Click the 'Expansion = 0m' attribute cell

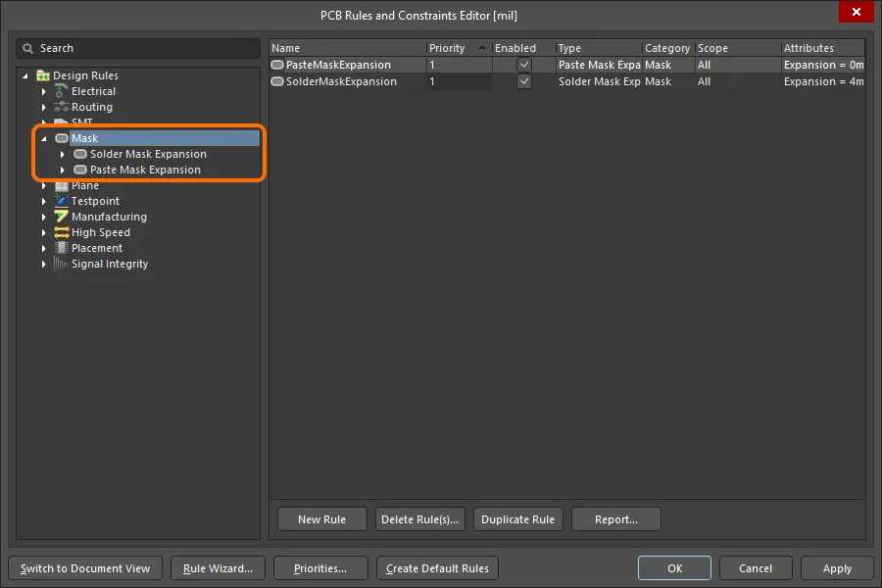pos(823,65)
